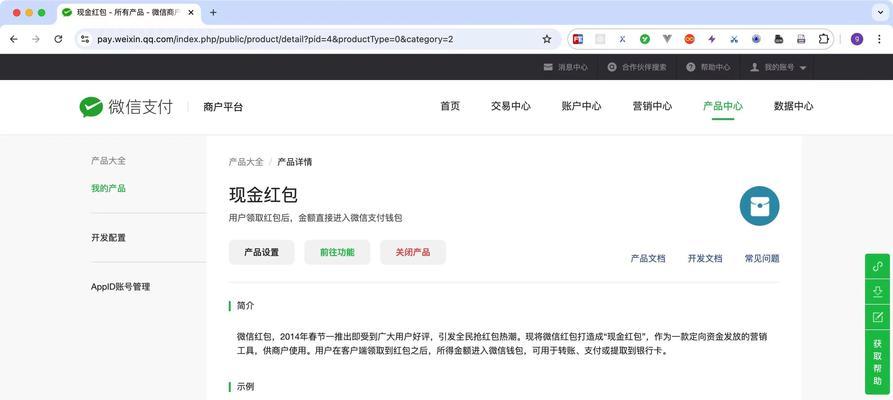Click the purple lightning bolt extension icon
The image size is (893, 400).
click(x=711, y=39)
